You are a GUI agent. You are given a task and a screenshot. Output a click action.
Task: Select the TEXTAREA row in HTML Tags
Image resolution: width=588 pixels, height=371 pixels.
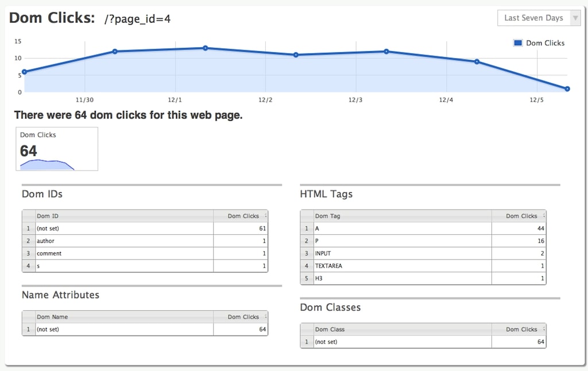coord(423,265)
